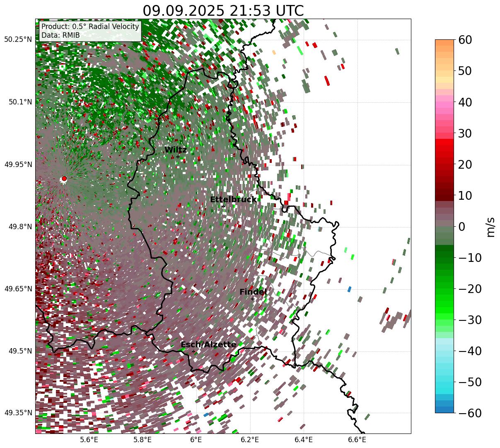Click the colorbar value 30

click(465, 133)
